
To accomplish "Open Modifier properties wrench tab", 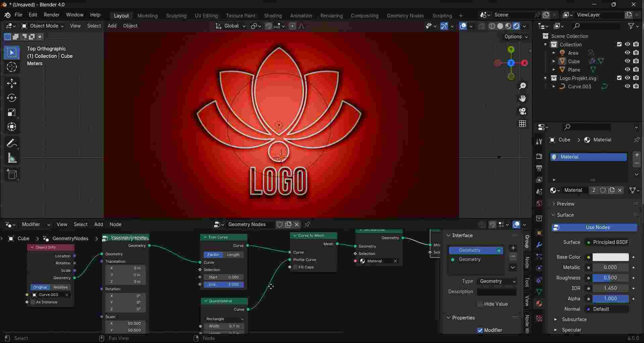I will pyautogui.click(x=539, y=245).
